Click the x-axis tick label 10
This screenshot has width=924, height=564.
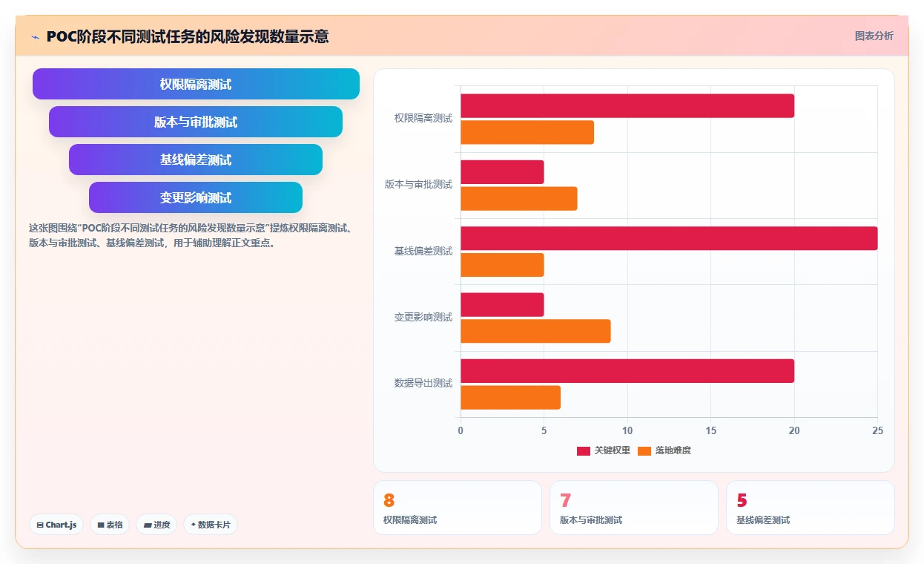click(x=627, y=430)
